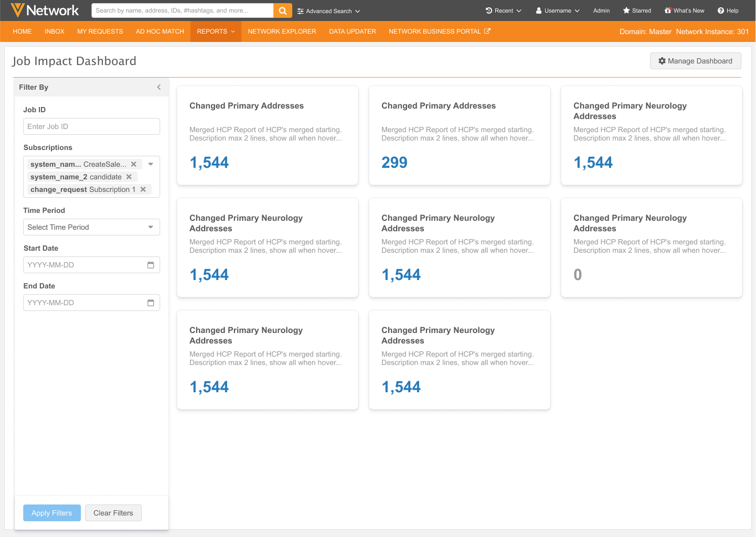Open Advanced Search options

tap(328, 11)
